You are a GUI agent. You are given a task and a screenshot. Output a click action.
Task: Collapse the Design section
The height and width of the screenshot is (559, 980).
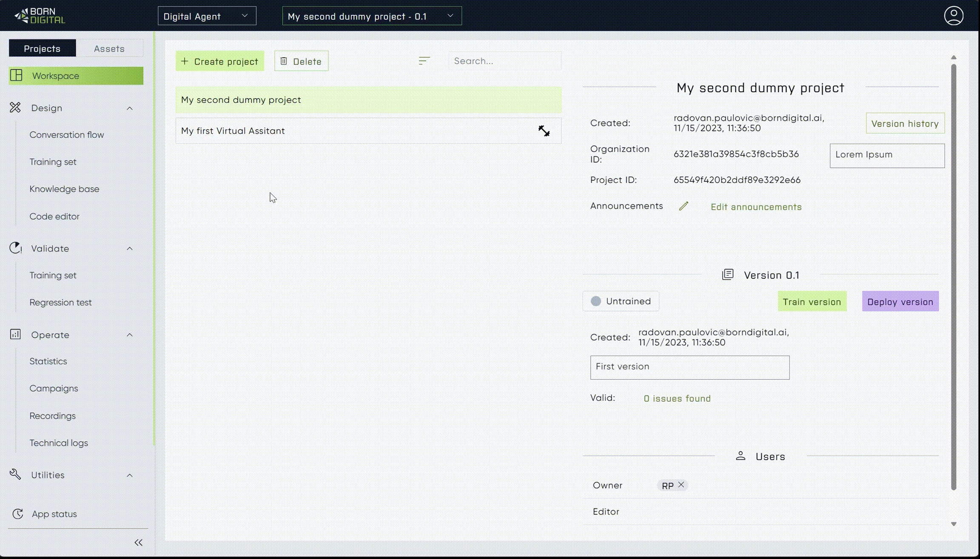[129, 108]
